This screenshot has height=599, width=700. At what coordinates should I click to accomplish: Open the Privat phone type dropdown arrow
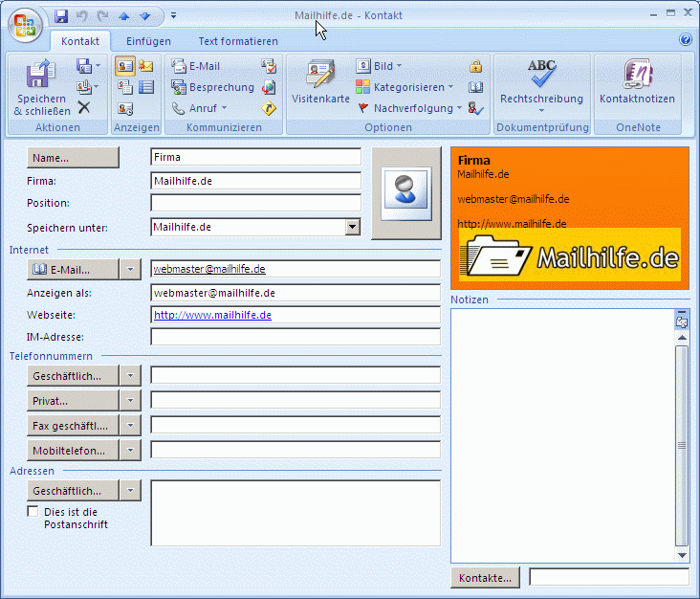(x=130, y=401)
